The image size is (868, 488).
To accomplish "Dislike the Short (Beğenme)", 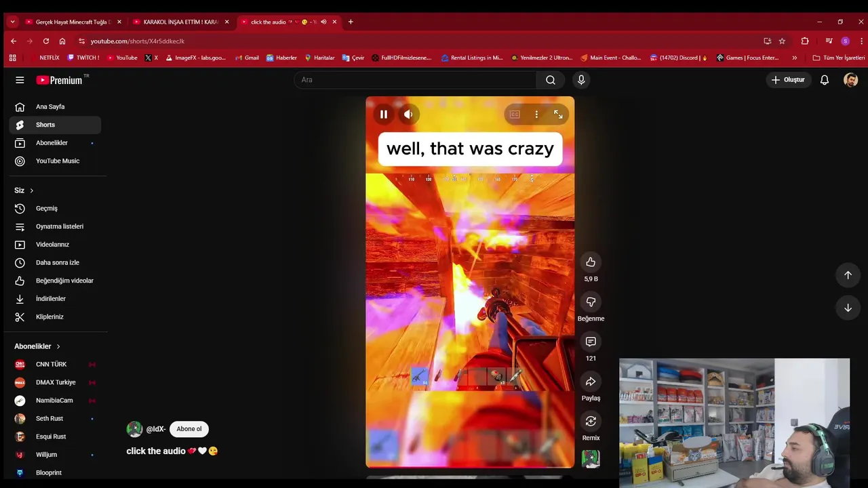I will [591, 302].
